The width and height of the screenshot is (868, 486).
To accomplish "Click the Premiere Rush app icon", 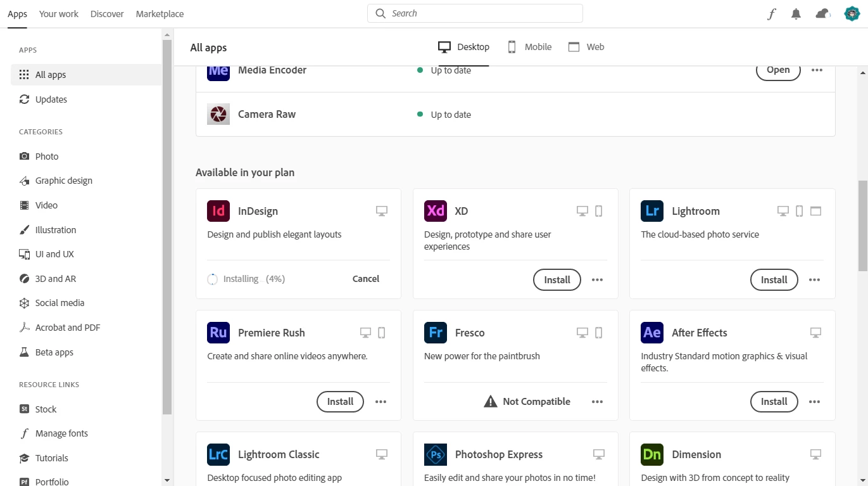I will tap(218, 333).
